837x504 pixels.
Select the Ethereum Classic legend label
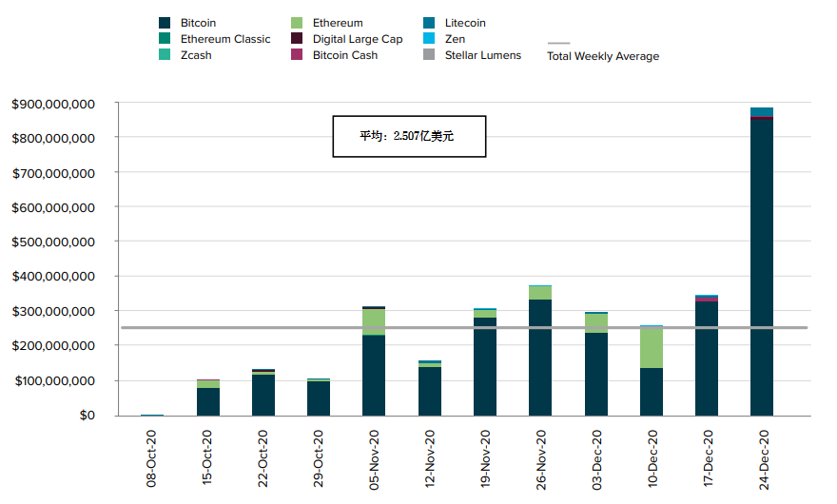coord(225,39)
